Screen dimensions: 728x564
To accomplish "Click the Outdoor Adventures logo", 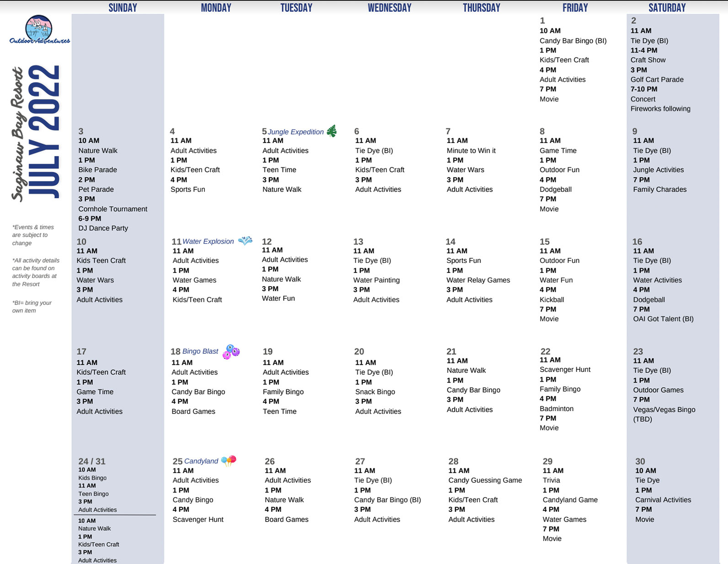I will pyautogui.click(x=39, y=29).
